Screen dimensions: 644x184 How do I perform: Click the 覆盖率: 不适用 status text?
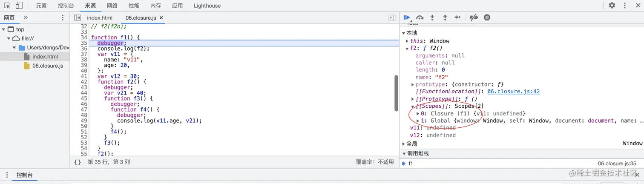click(x=375, y=162)
